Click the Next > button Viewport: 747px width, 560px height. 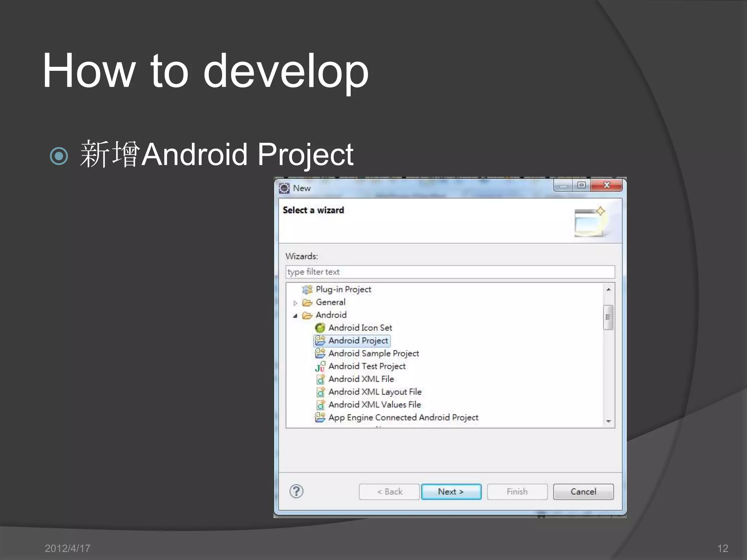coord(451,492)
